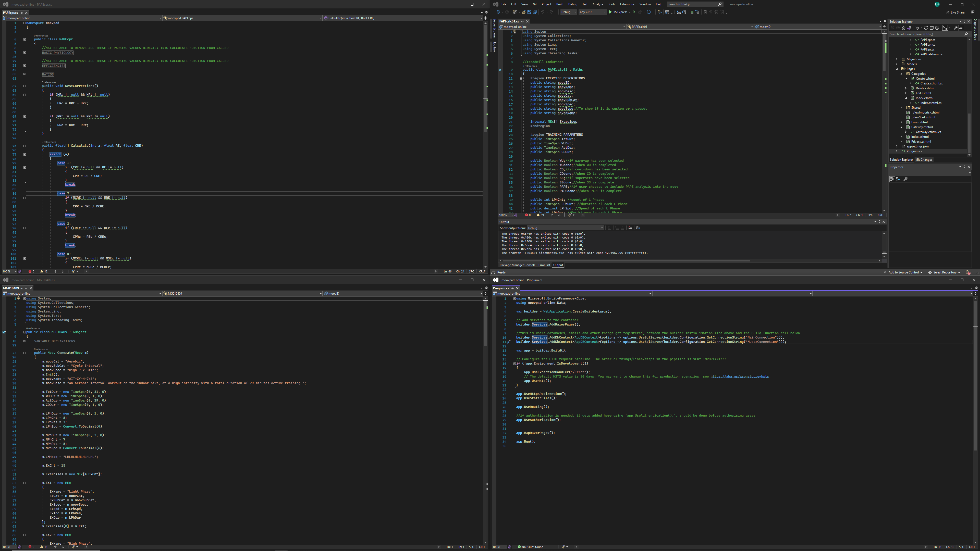Open the Build menu

560,4
